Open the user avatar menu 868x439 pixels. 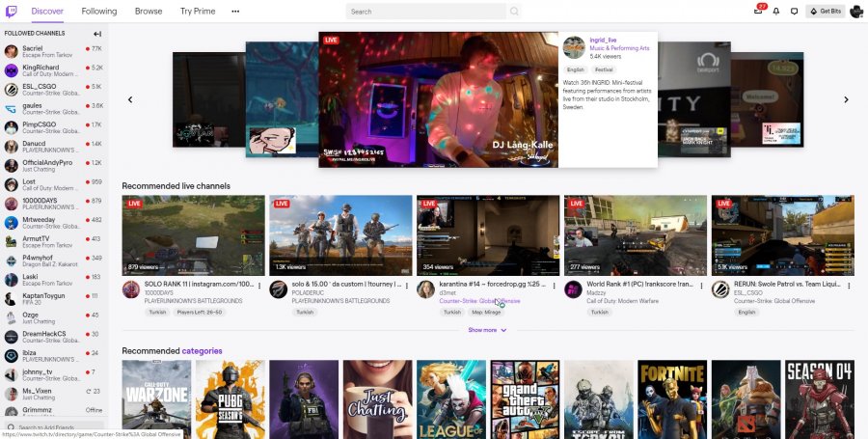[856, 11]
